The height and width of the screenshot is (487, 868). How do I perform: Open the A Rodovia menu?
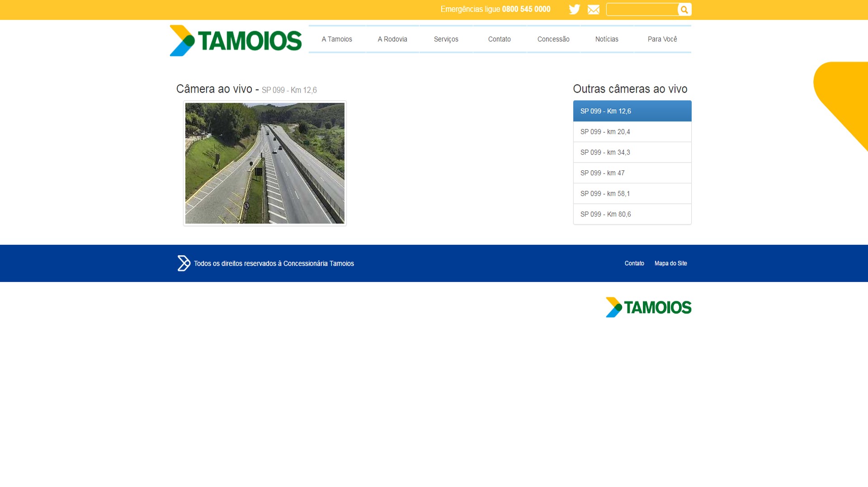tap(392, 39)
